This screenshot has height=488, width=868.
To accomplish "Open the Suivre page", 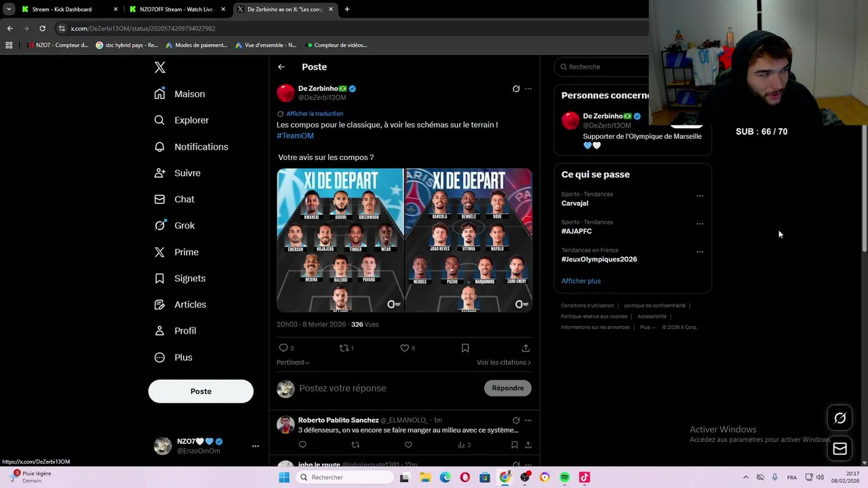I will point(178,173).
